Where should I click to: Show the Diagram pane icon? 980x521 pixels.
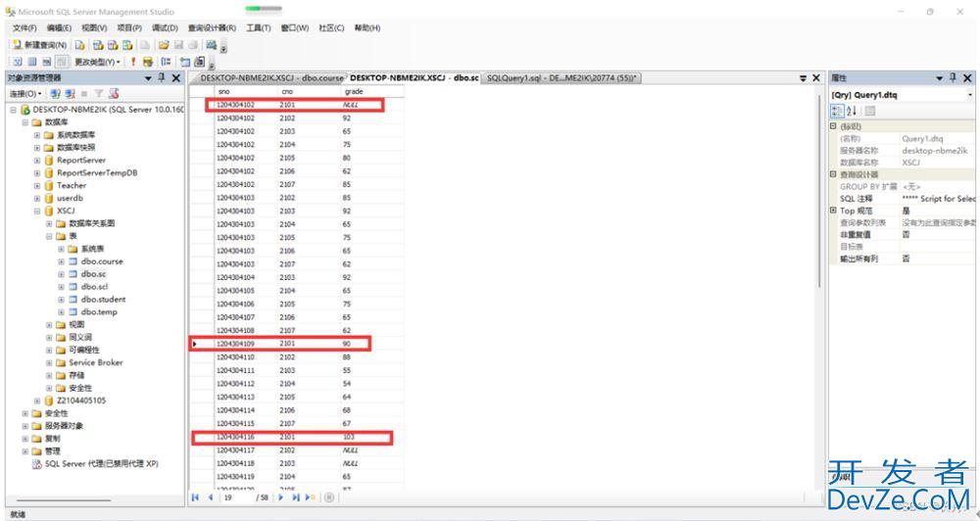pos(18,62)
